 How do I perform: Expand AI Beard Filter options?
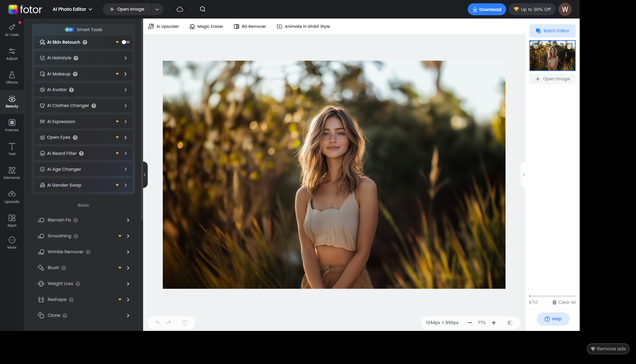click(x=126, y=153)
